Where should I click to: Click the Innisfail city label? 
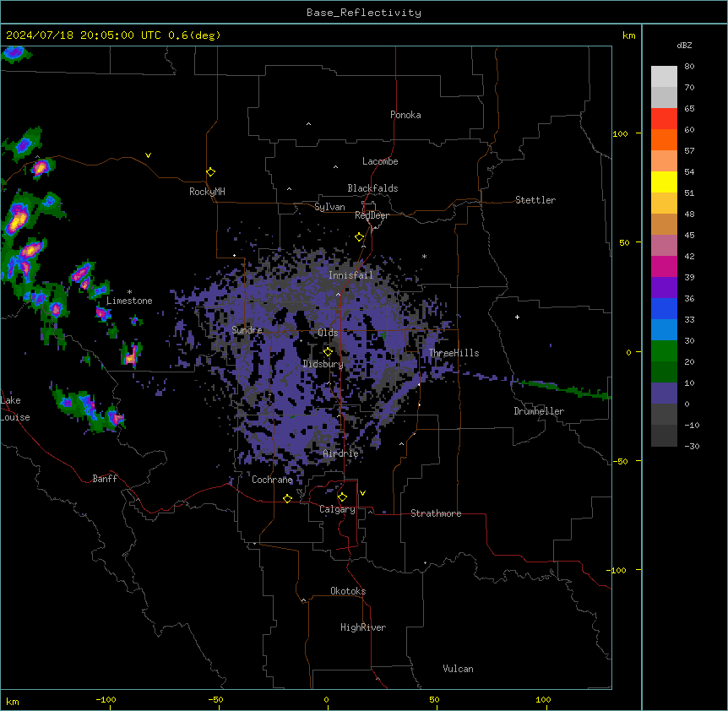click(x=350, y=275)
